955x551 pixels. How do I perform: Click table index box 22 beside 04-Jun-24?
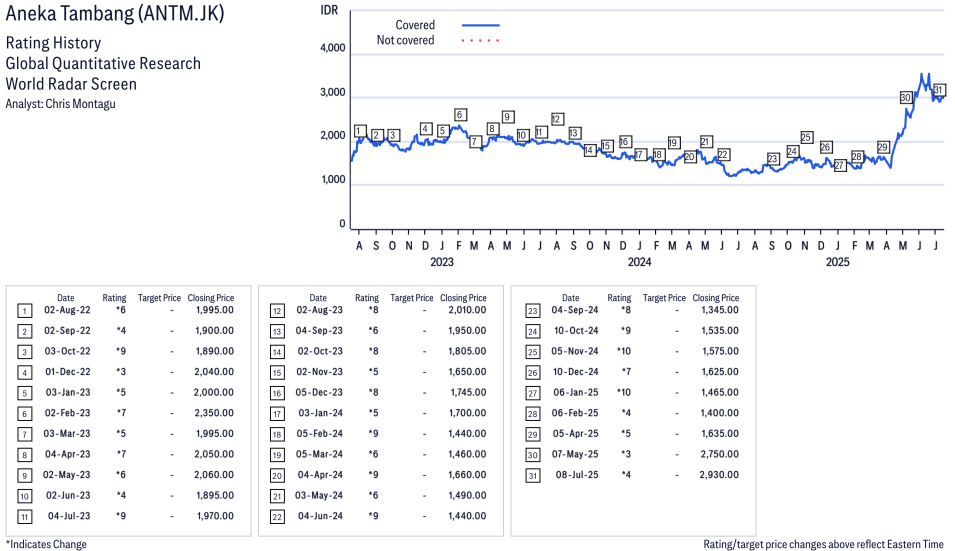(277, 517)
